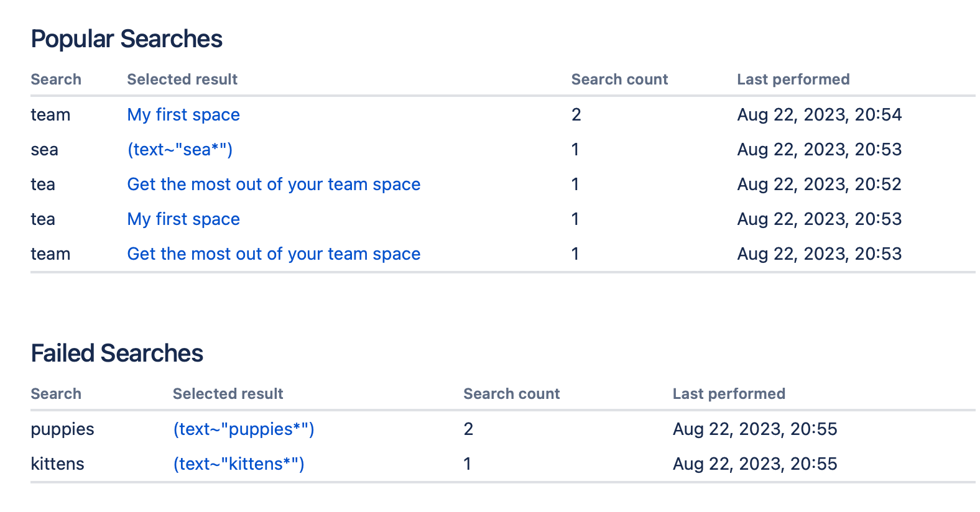The height and width of the screenshot is (512, 980).
Task: Click Search count header in Failed Searches
Action: 512,394
